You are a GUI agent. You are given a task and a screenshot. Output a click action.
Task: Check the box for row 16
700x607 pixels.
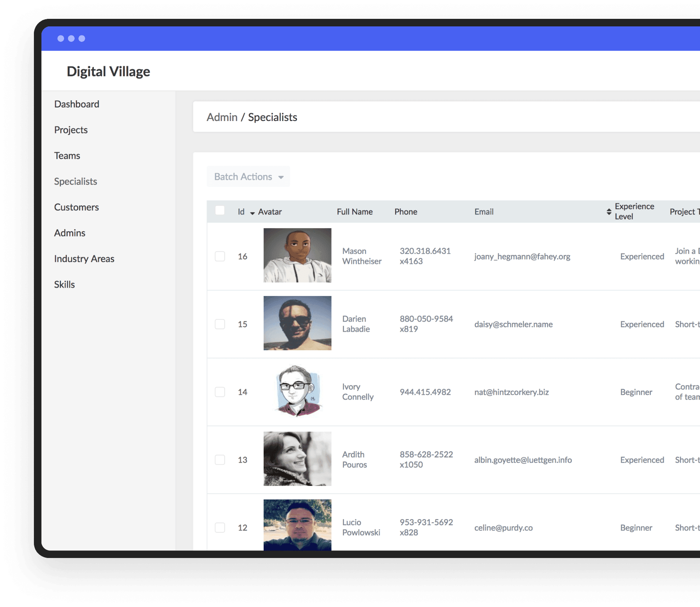pyautogui.click(x=220, y=256)
